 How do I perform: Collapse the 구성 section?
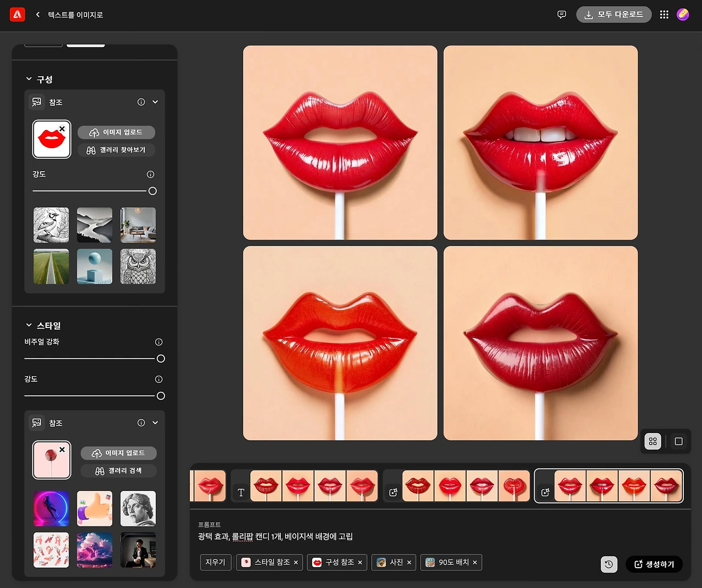pos(29,79)
